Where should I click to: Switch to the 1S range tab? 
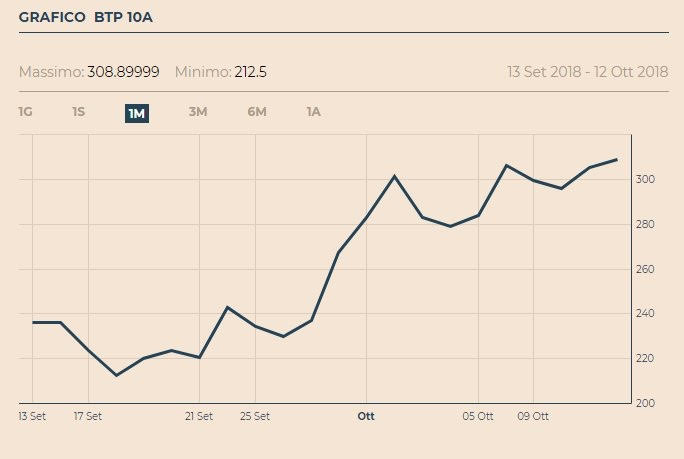tap(79, 112)
